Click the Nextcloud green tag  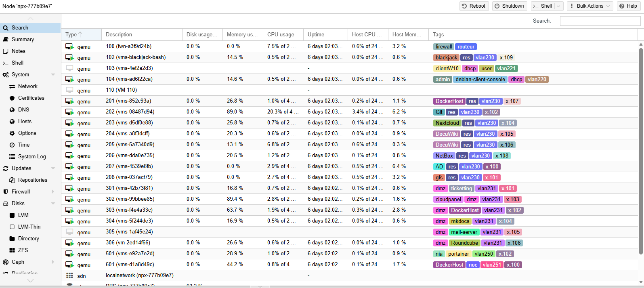pos(447,123)
